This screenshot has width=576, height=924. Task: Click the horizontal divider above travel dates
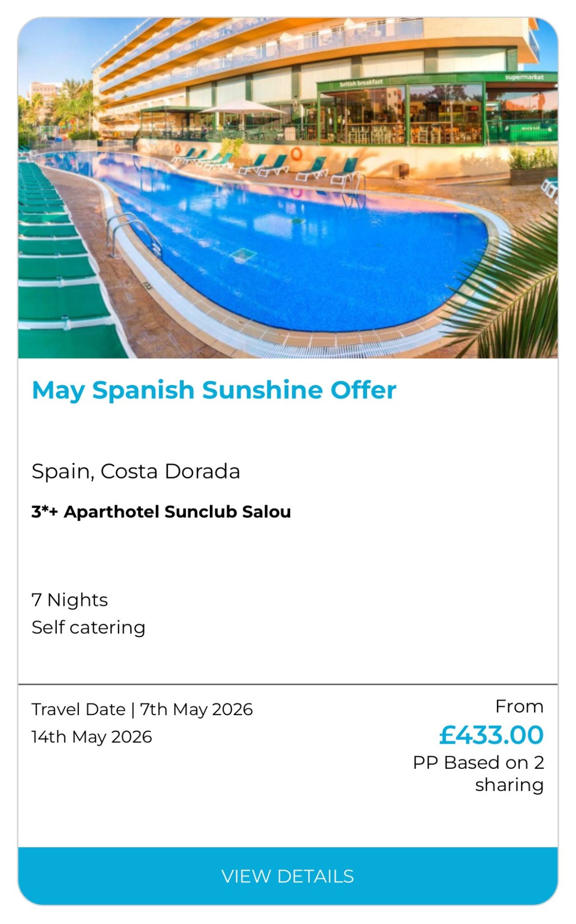tap(288, 684)
